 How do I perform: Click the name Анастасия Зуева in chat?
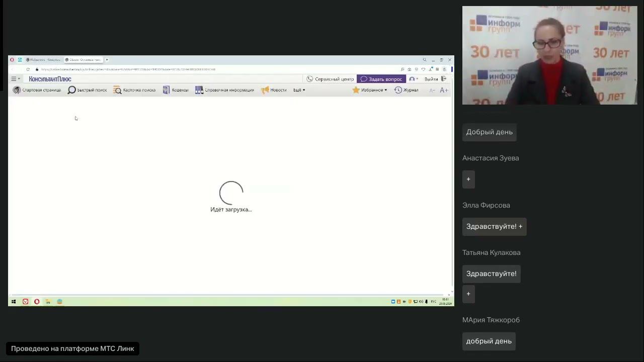pos(491,158)
